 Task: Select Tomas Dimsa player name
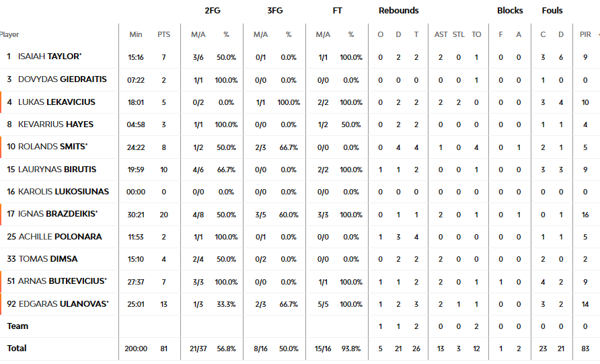click(x=48, y=259)
